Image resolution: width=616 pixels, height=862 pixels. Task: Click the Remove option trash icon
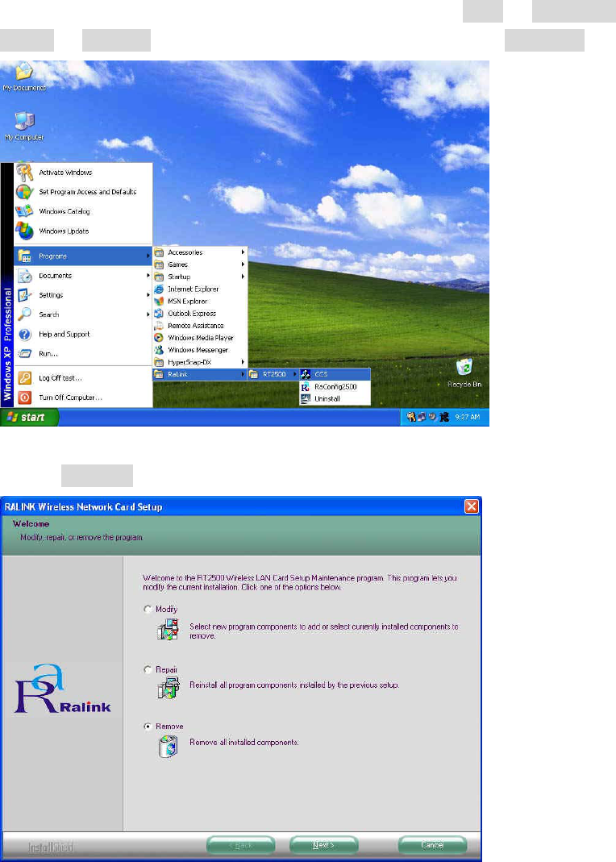coord(169,747)
